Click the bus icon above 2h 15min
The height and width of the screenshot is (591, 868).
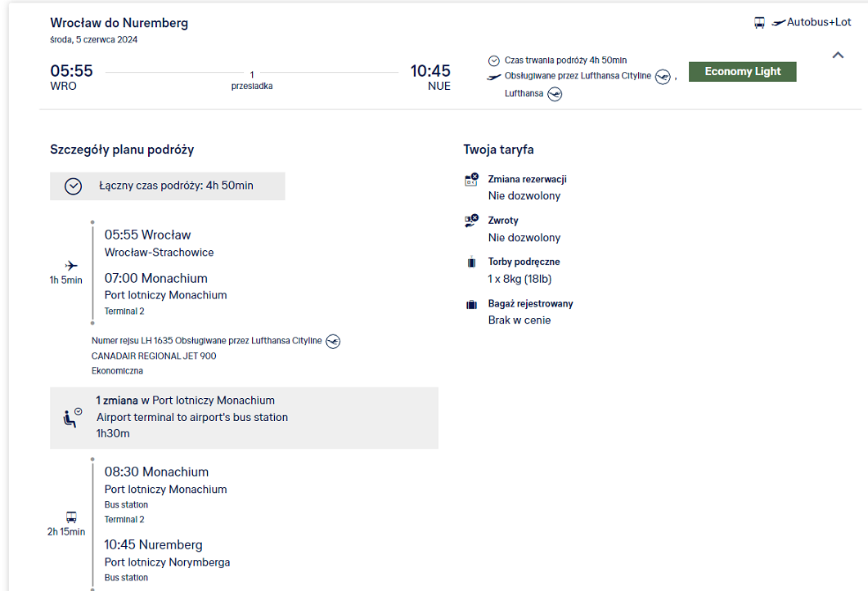tap(71, 517)
